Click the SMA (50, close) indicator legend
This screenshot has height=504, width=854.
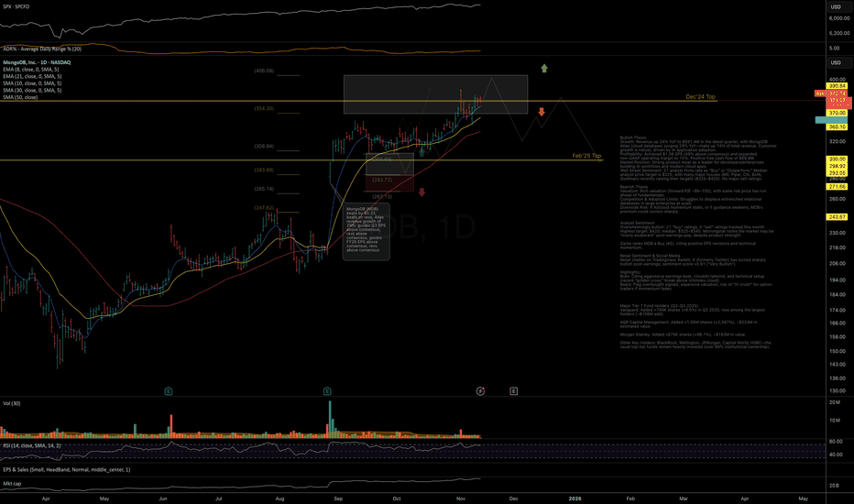tap(25, 97)
